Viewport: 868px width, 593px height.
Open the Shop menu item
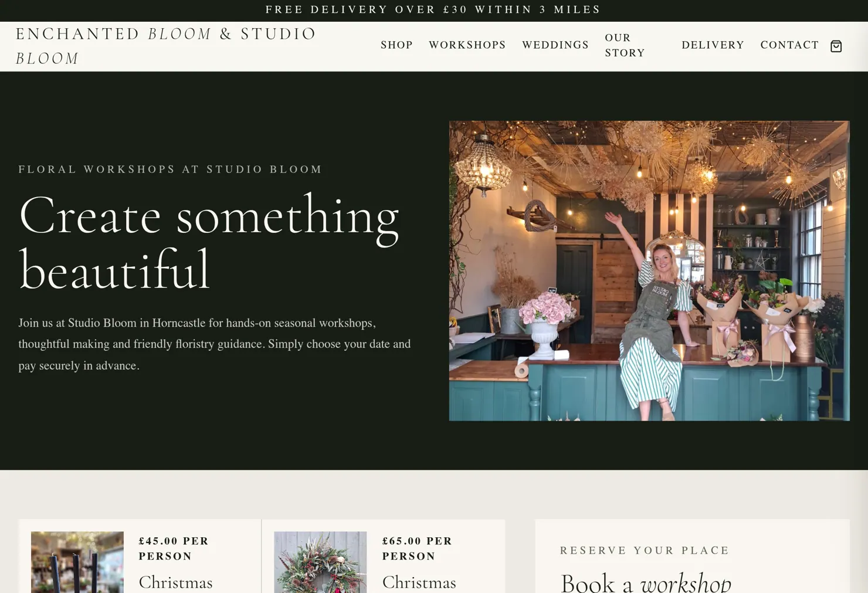[396, 45]
